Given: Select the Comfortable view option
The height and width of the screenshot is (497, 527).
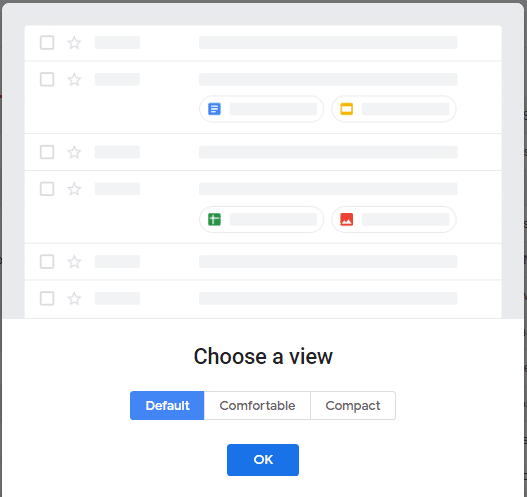Looking at the screenshot, I should coord(257,406).
